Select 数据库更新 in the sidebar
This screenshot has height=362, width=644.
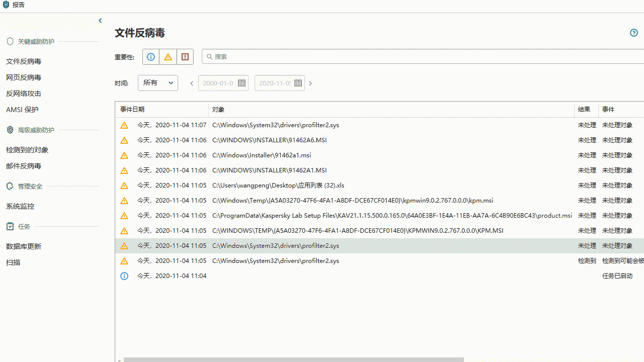pos(24,246)
